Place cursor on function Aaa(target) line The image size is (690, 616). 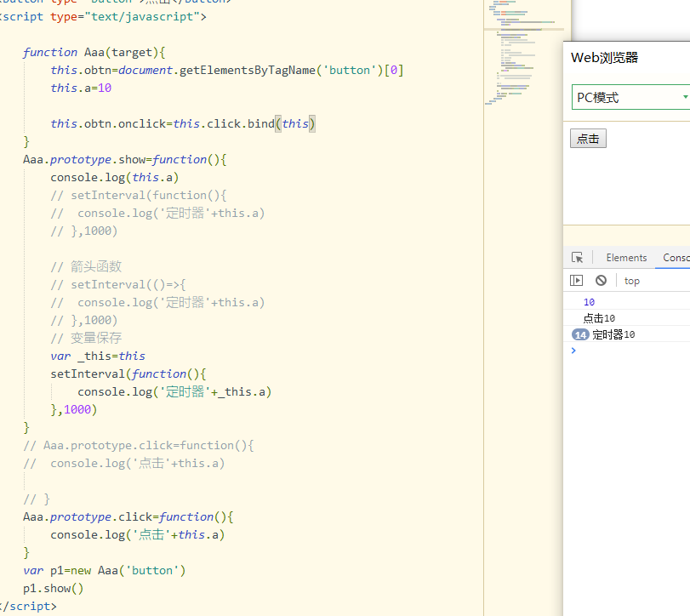94,53
